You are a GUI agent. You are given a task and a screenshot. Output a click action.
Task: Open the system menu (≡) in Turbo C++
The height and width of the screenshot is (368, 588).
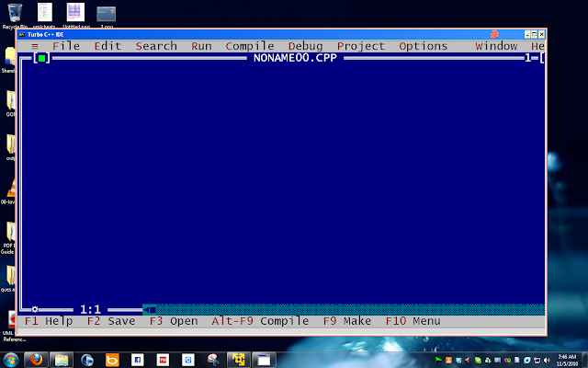click(35, 47)
